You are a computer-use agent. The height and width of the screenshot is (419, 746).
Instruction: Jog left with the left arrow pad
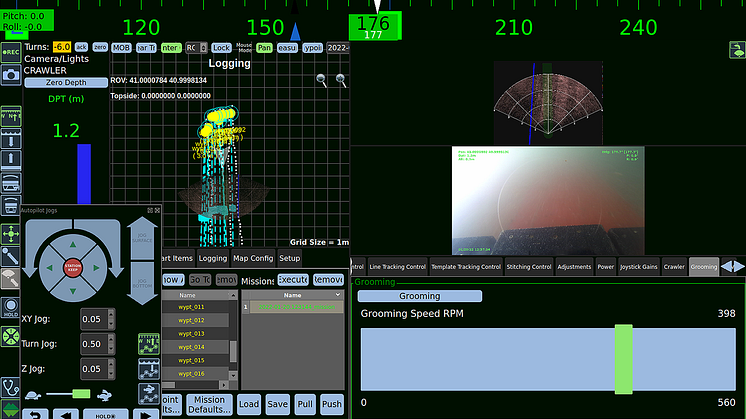[49, 268]
